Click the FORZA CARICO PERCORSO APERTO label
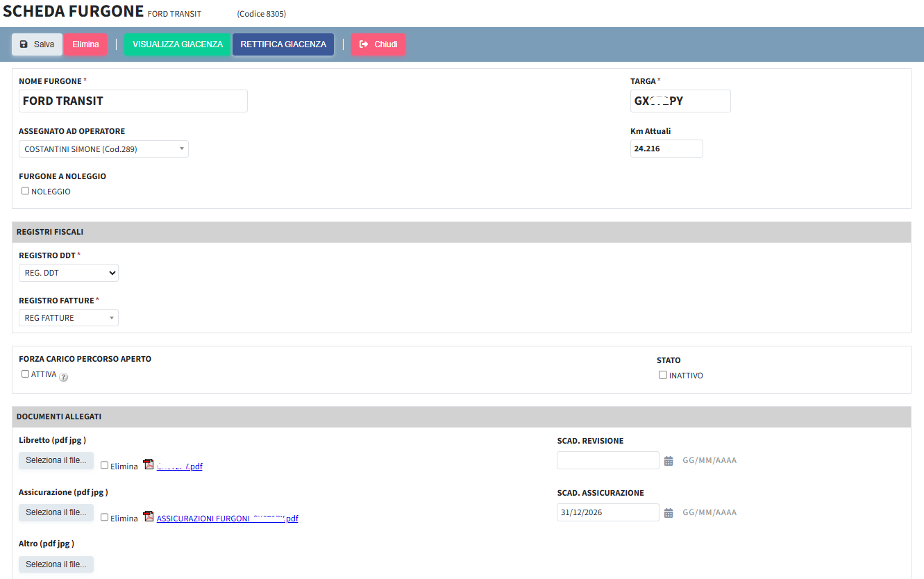This screenshot has width=924, height=579. (x=85, y=359)
